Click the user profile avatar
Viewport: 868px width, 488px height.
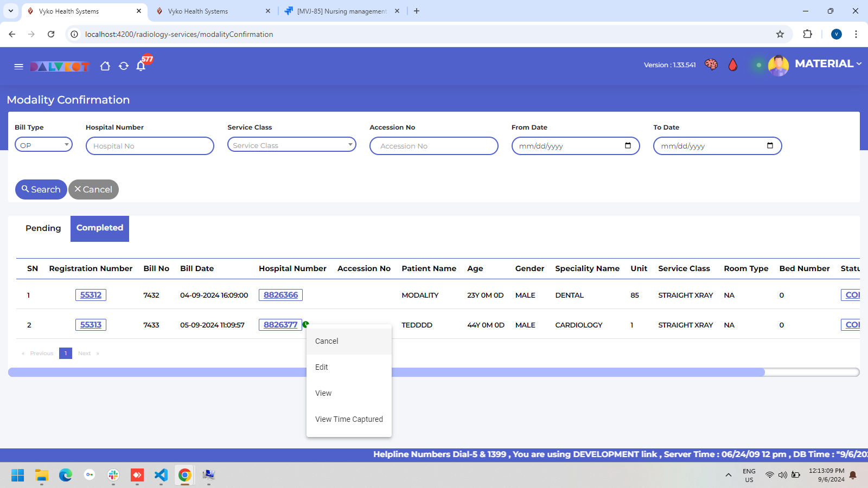[x=778, y=66]
